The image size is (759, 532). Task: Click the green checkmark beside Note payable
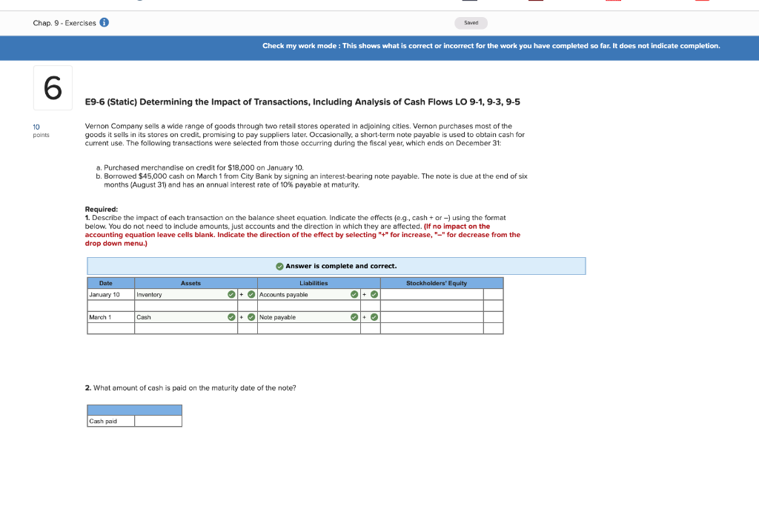pos(354,317)
